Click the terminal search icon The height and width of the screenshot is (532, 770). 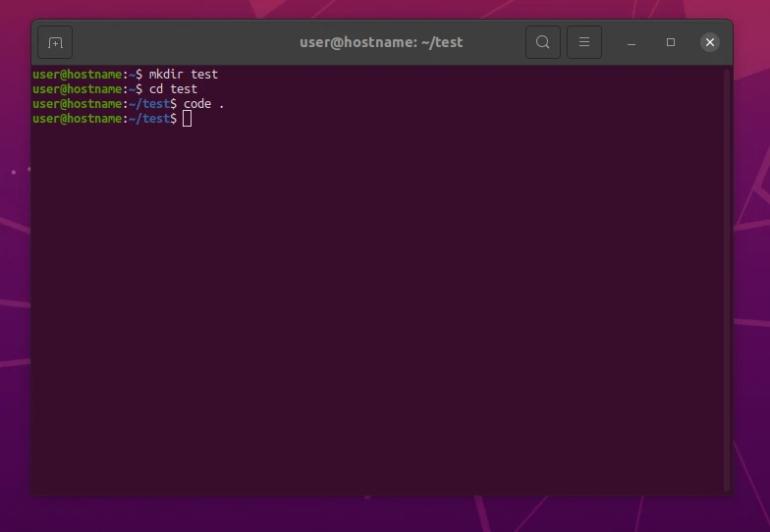click(542, 43)
